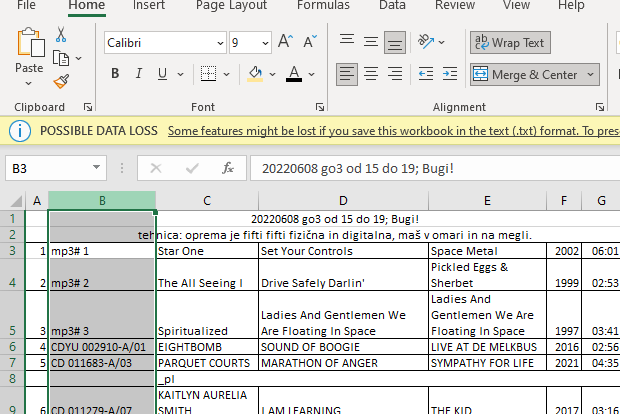Toggle Wrap Text for the selection
Screen dimensions: 620x414
point(509,43)
